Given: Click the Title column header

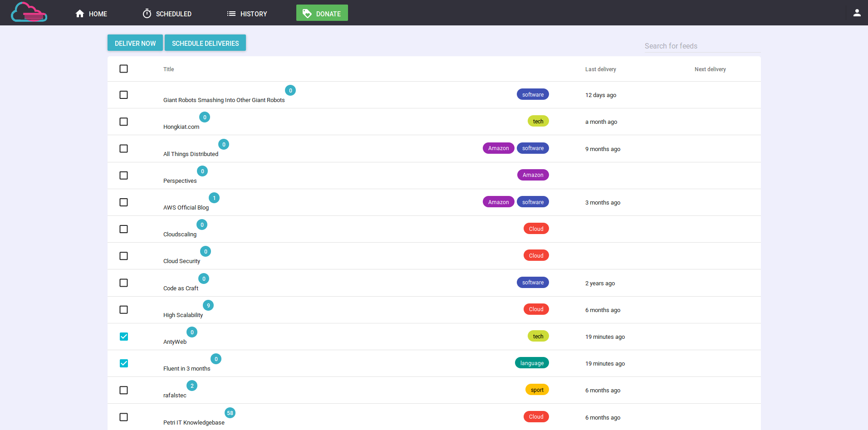Looking at the screenshot, I should (x=168, y=69).
